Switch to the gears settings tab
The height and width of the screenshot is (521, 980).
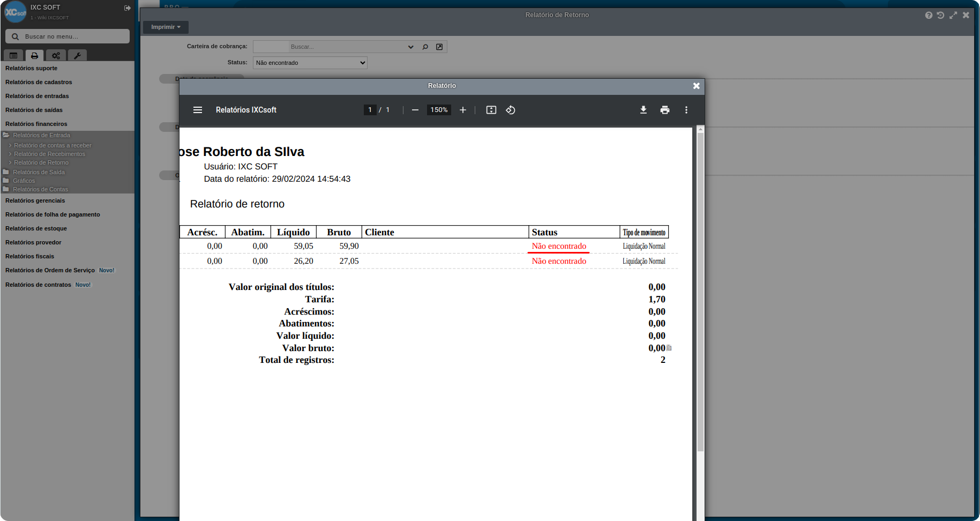click(56, 55)
